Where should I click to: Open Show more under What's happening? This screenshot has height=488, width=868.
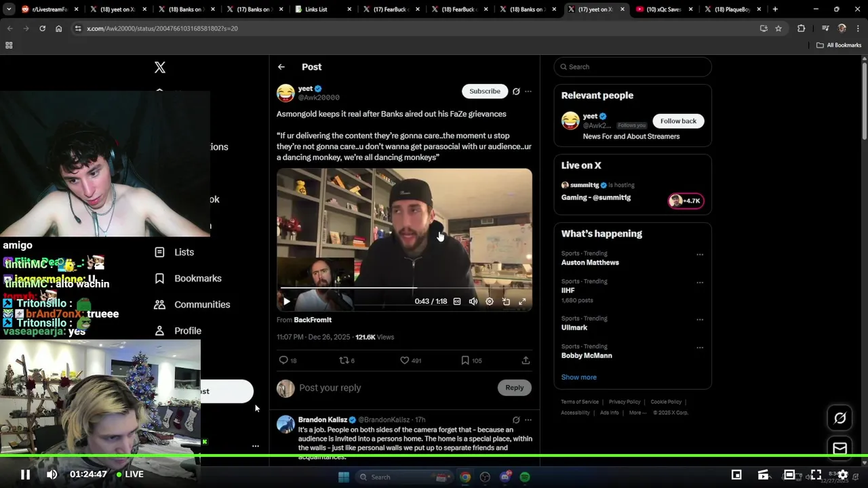[579, 378]
